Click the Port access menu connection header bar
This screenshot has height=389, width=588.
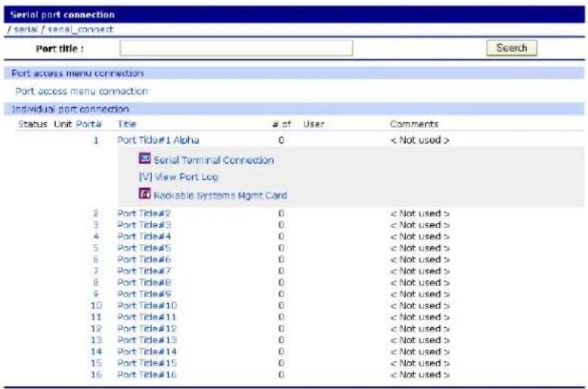coord(294,73)
